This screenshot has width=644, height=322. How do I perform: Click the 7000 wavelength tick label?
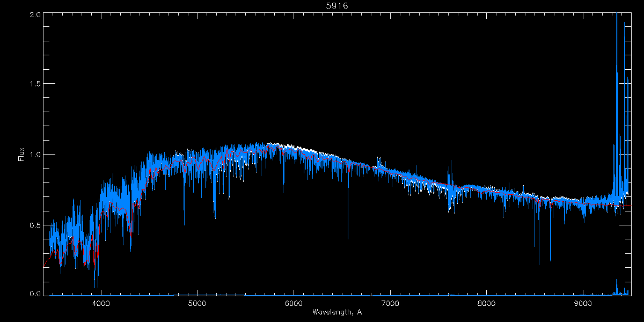390,303
